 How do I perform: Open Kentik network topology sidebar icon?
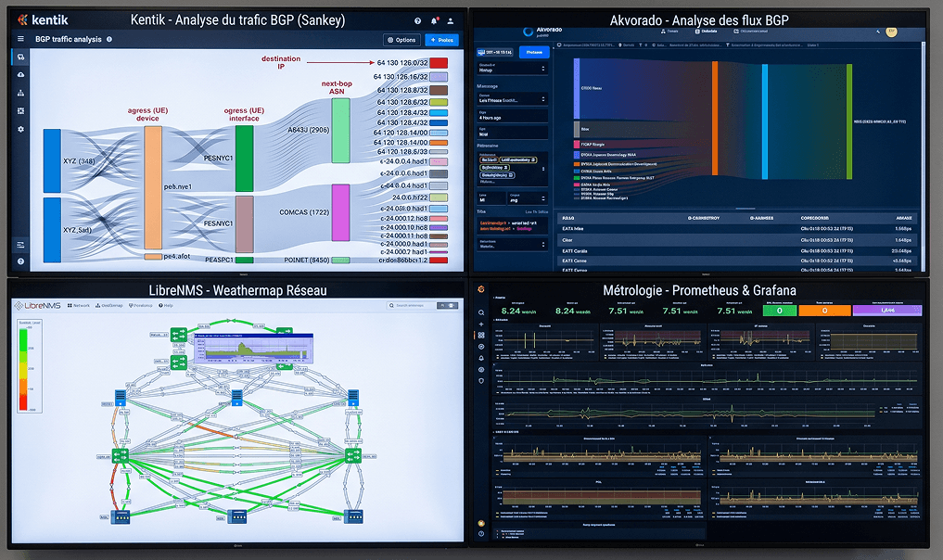20,93
